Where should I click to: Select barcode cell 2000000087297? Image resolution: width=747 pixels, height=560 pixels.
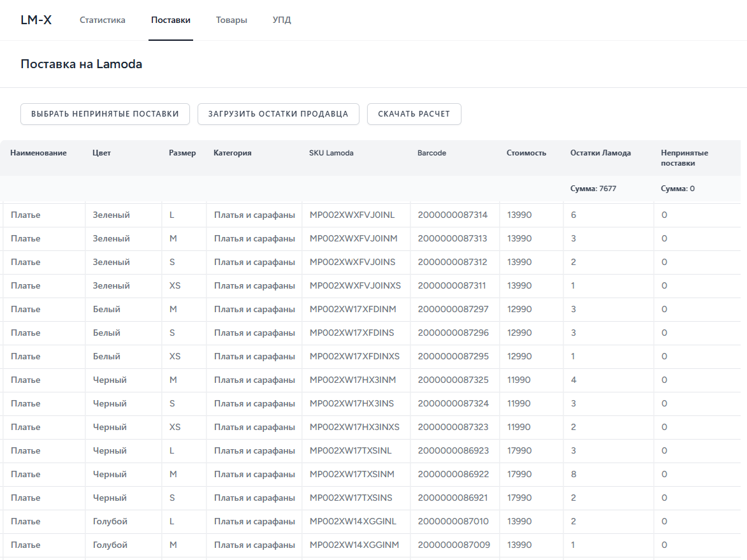coord(453,310)
